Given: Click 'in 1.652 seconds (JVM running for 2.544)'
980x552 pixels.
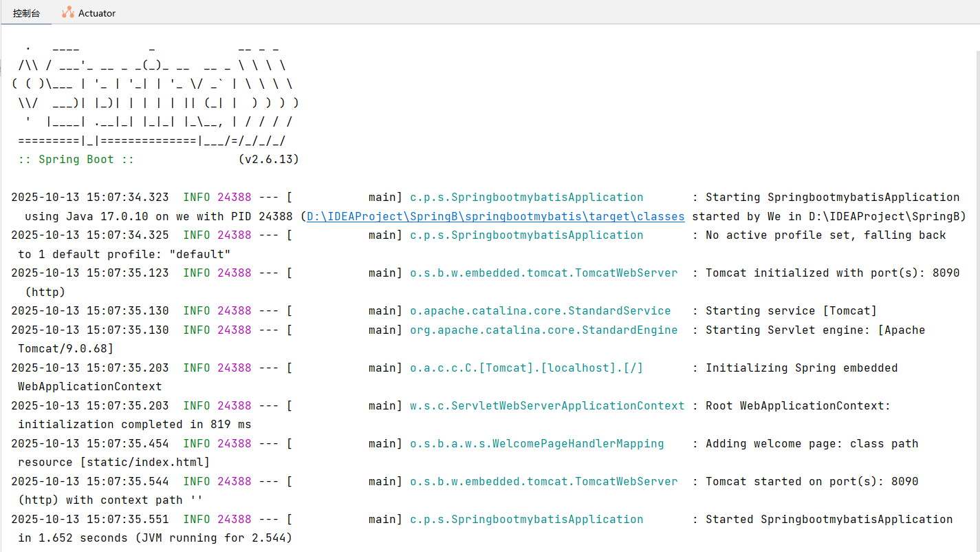Looking at the screenshot, I should click(155, 538).
